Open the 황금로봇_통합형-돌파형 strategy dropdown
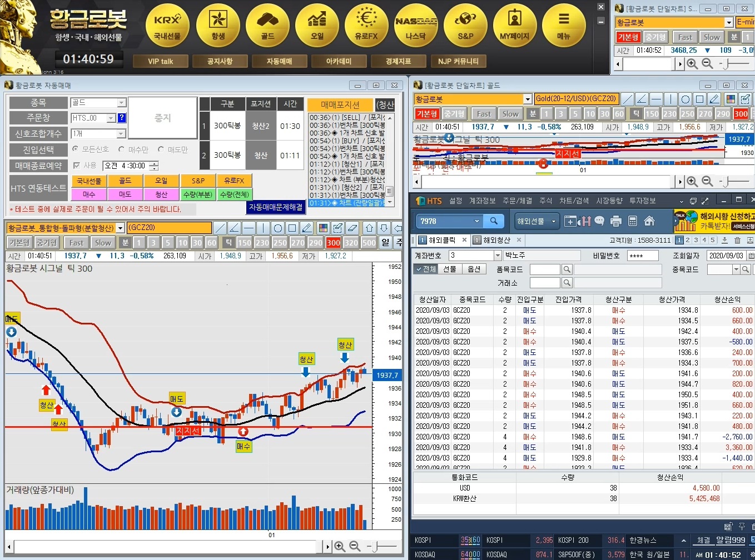The image size is (755, 560). [120, 228]
